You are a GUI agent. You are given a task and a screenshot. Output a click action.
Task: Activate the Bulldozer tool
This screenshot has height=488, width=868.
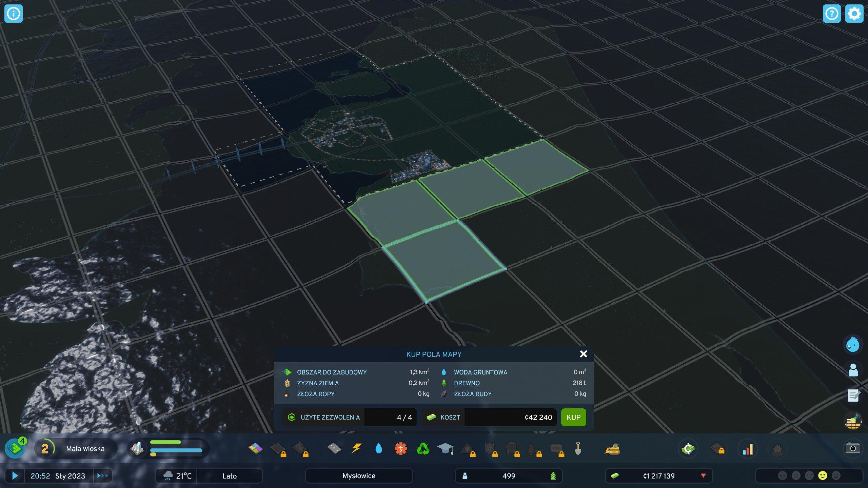pos(612,449)
